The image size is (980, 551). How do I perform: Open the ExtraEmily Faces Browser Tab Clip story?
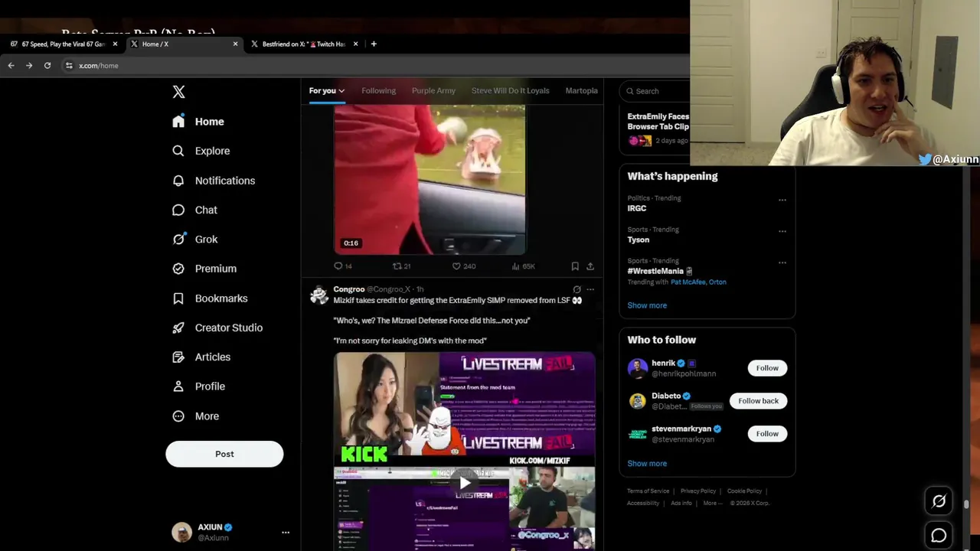pyautogui.click(x=658, y=129)
